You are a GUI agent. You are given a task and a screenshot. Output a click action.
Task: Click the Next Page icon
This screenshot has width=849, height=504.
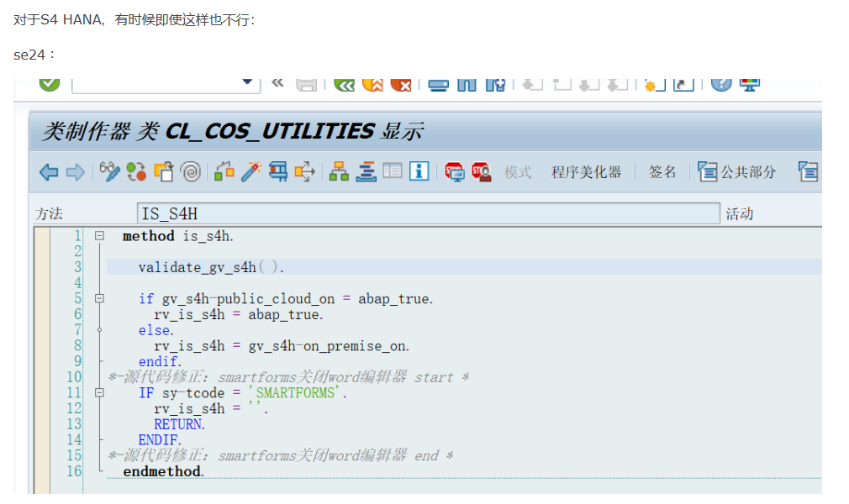pyautogui.click(x=588, y=85)
